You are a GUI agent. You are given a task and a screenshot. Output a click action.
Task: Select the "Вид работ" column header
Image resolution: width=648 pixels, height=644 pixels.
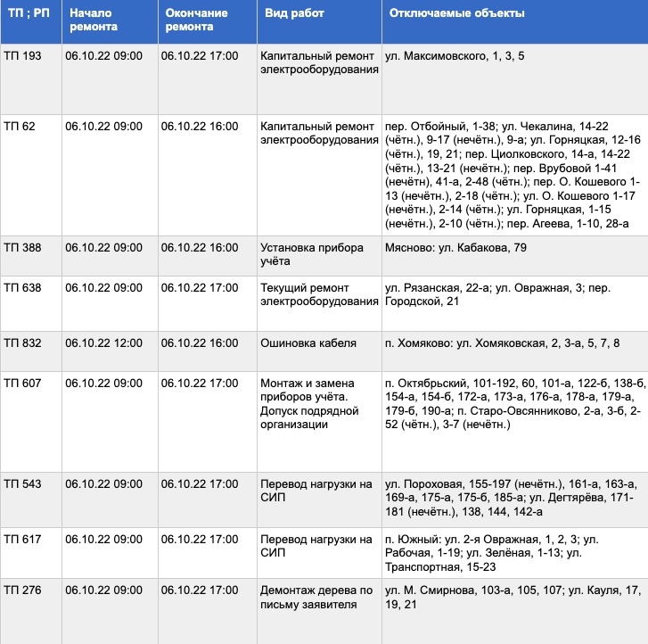[x=294, y=13]
